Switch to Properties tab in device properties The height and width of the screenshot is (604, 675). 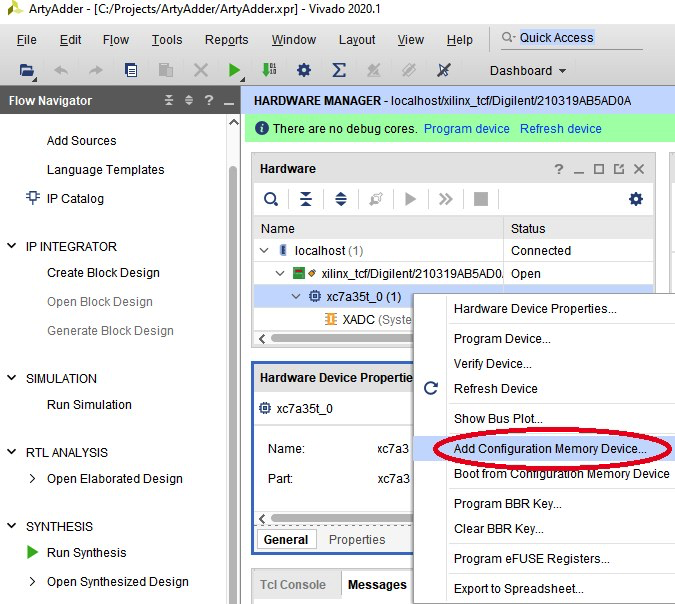(357, 540)
